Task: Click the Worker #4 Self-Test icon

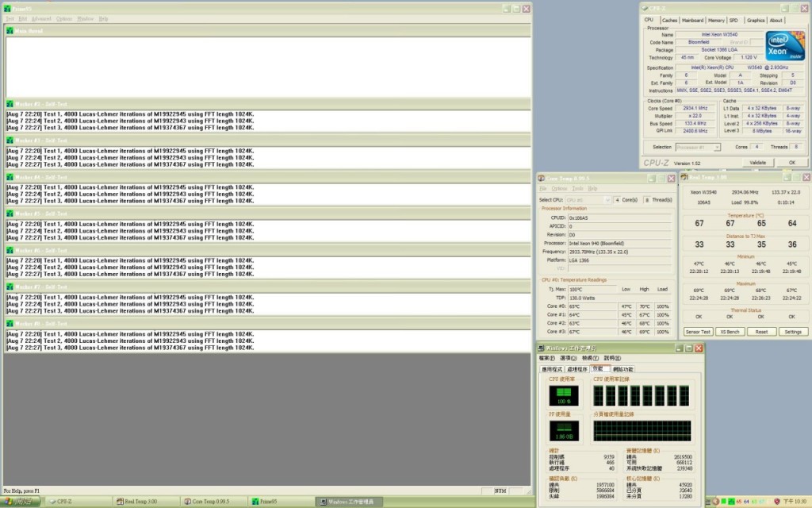Action: 10,177
